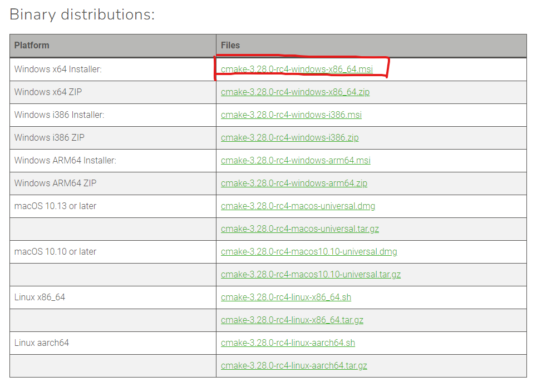Viewport: 537px width, 392px height.
Task: Download the linux-aarch64.sh script
Action: (288, 343)
